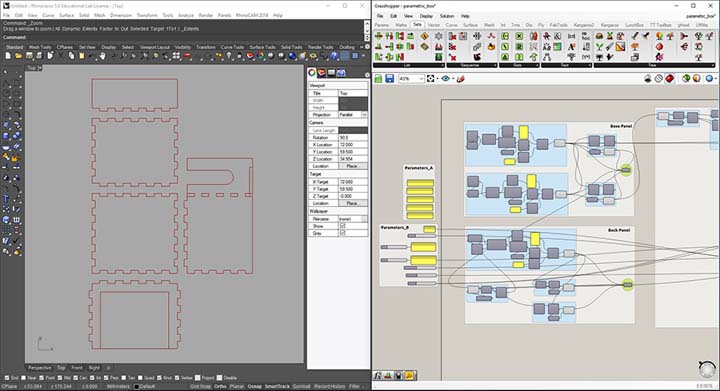720x391 pixels.
Task: Toggle the Quad osnap checkbox
Action: pyautogui.click(x=140, y=378)
